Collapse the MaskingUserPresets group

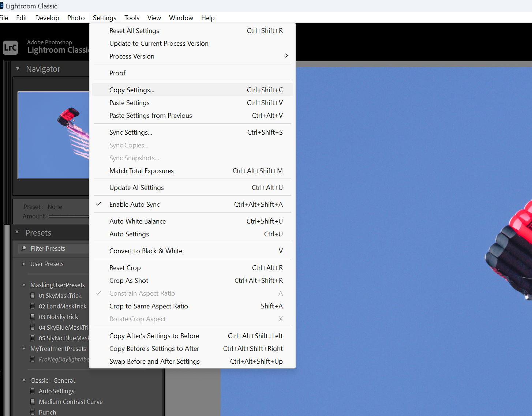coord(23,285)
